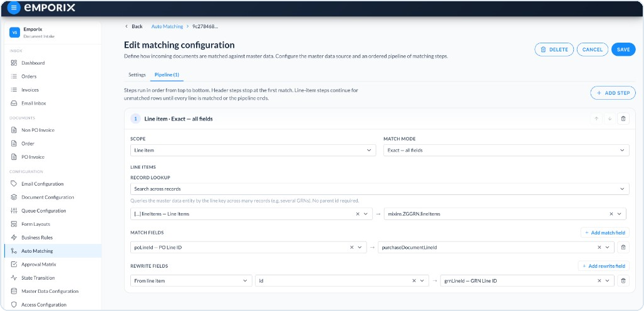Click the Master Data Configuration database icon
Image resolution: width=644 pixels, height=311 pixels.
click(x=14, y=292)
